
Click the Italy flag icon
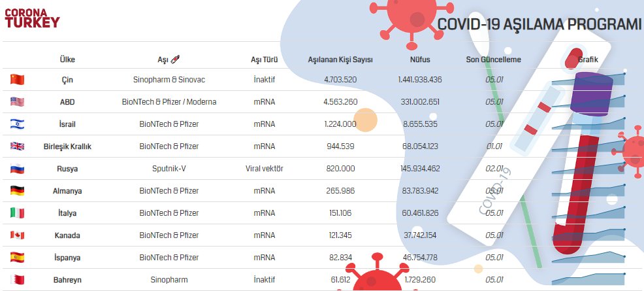pyautogui.click(x=17, y=213)
